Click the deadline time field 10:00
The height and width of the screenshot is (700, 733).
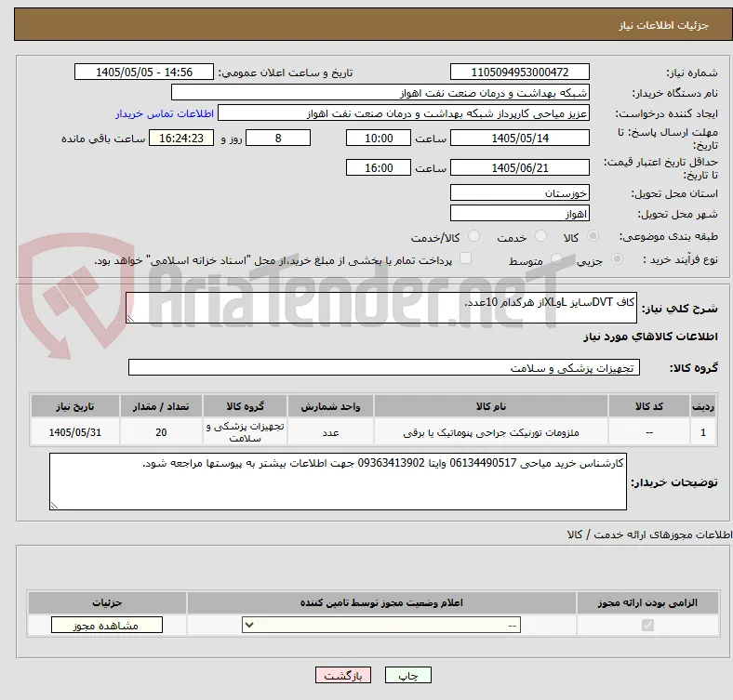click(379, 138)
